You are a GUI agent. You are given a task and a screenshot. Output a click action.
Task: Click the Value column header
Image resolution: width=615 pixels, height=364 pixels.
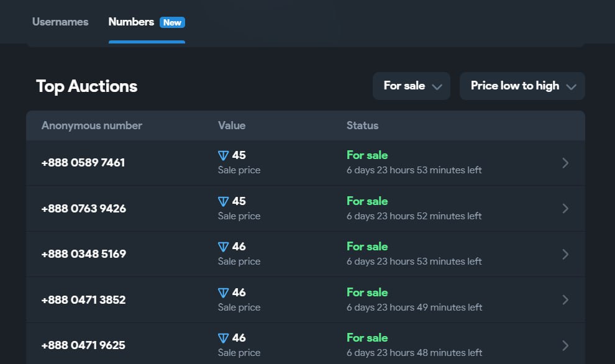(232, 125)
